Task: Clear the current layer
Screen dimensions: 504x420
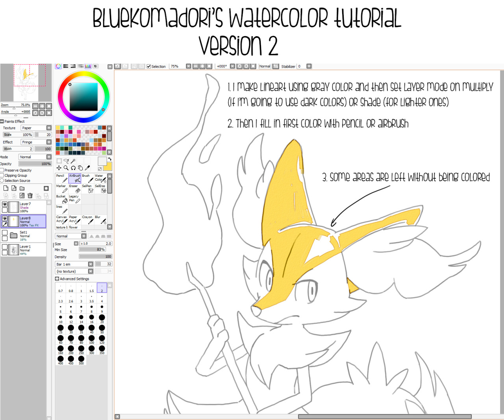Action: 22,196
